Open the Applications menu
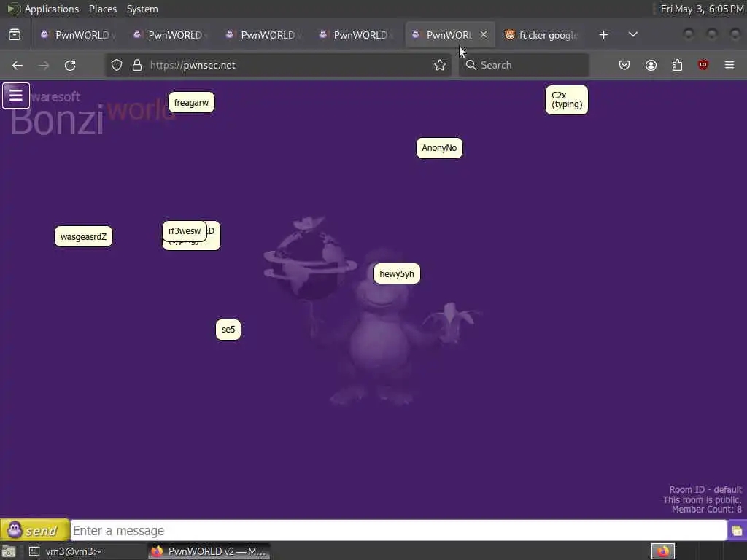 [52, 9]
